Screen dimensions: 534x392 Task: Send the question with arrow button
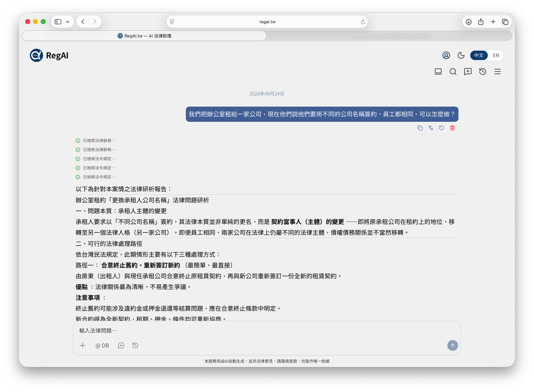point(452,345)
